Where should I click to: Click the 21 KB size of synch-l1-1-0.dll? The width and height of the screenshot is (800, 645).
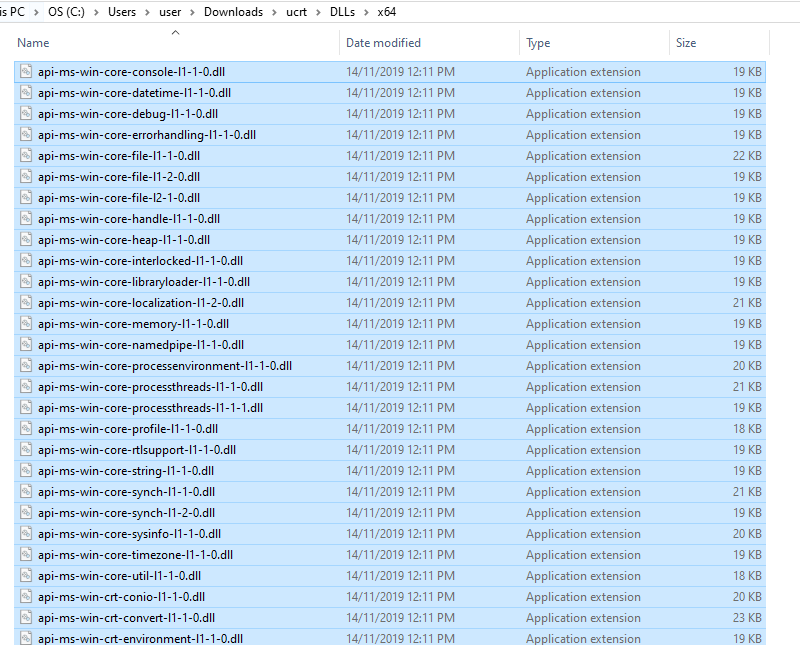click(747, 492)
